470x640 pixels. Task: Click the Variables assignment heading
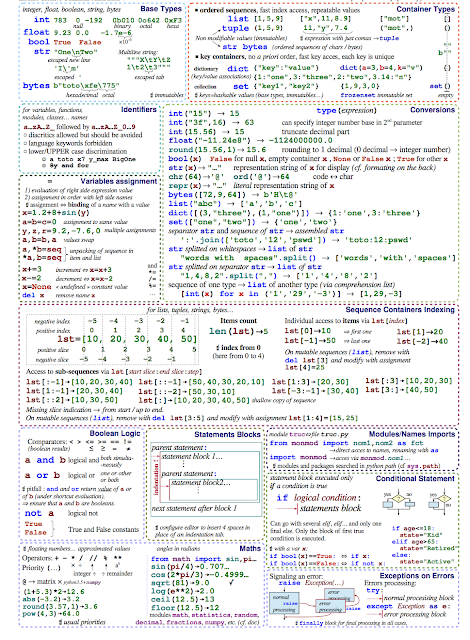point(118,181)
